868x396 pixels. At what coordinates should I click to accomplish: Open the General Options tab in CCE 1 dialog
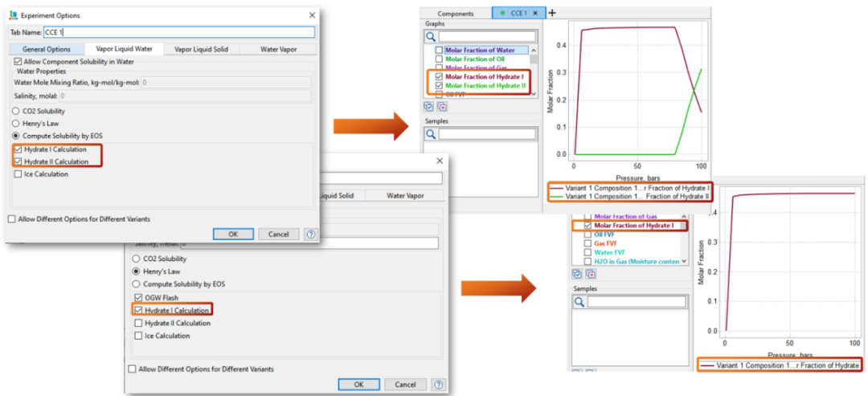(47, 49)
